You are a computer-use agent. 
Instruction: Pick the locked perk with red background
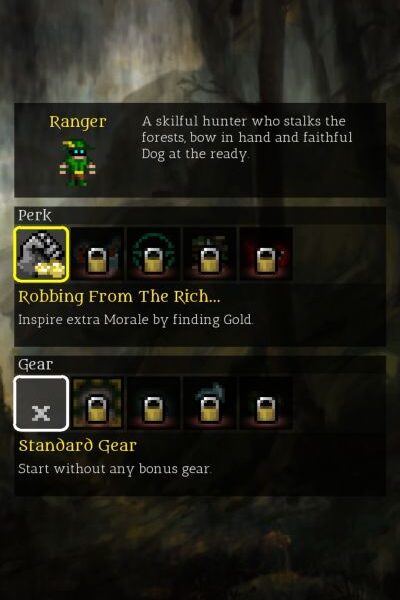pos(266,254)
